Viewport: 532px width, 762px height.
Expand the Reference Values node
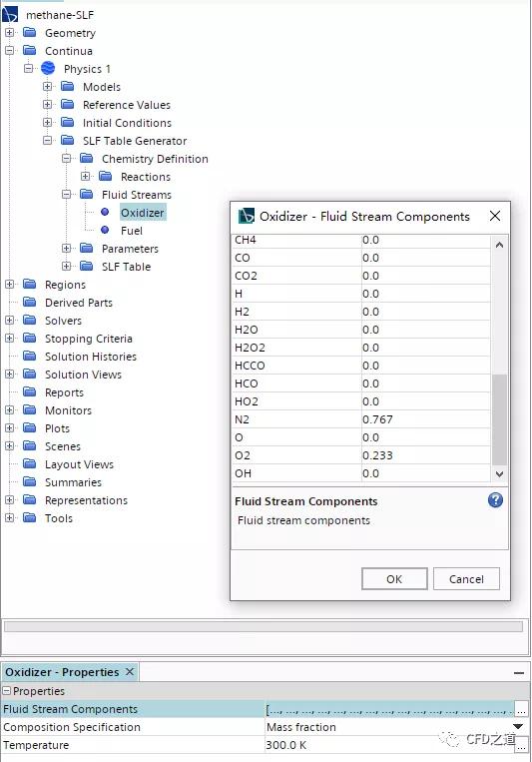point(48,105)
